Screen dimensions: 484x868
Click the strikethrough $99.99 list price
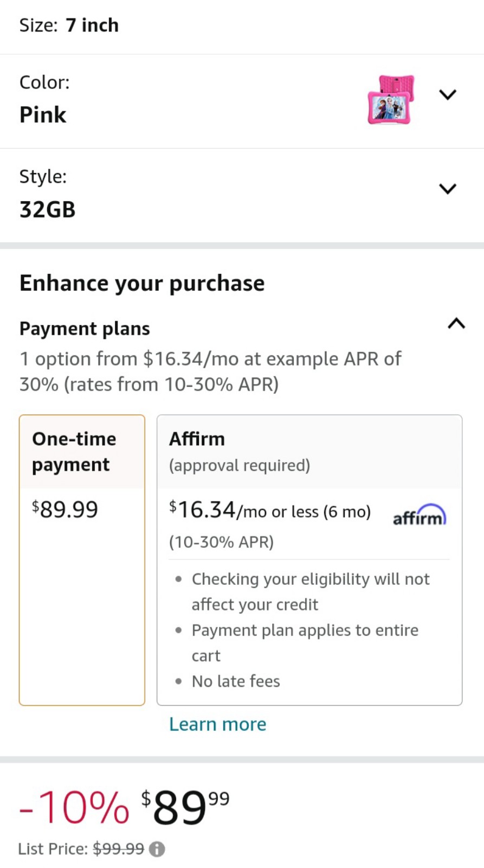point(119,849)
